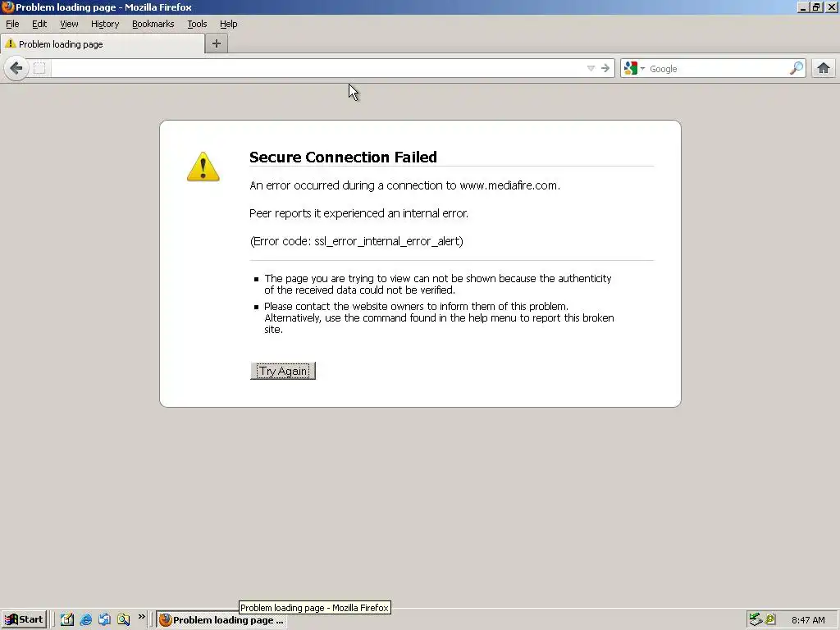Open the Bookmarks menu
This screenshot has width=840, height=630.
click(x=153, y=24)
